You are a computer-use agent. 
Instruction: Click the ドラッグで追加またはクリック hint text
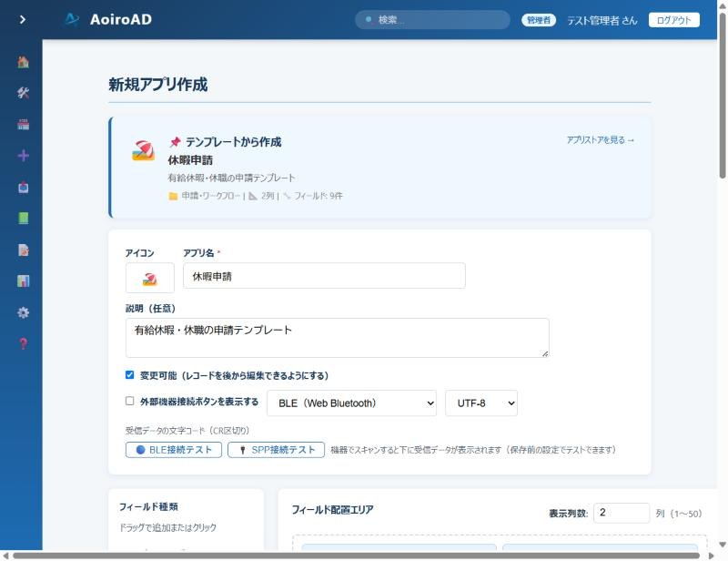[168, 527]
